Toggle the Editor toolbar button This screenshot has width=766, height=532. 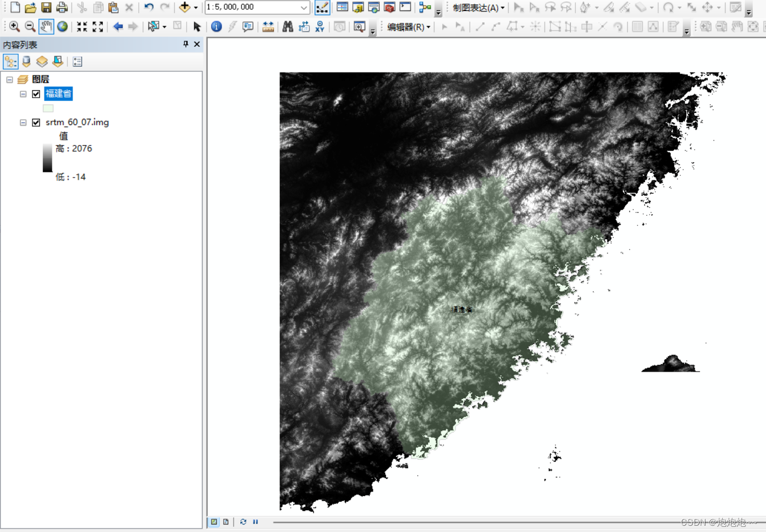coord(322,7)
